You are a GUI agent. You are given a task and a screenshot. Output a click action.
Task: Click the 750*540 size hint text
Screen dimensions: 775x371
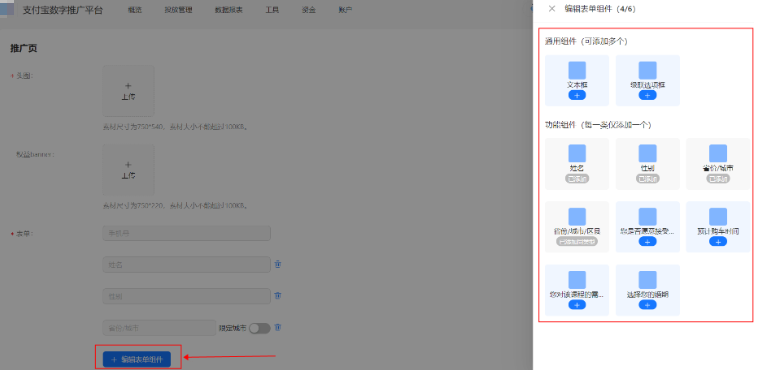click(x=175, y=127)
